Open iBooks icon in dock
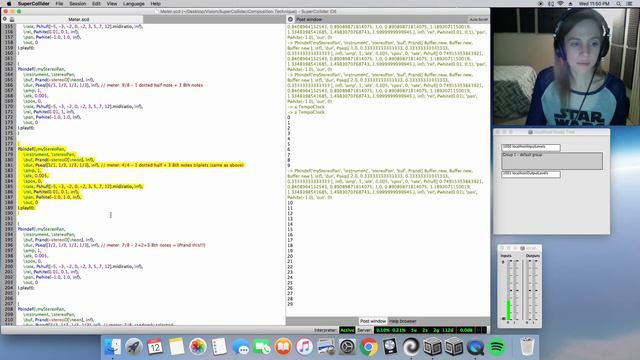The image size is (640, 360). pos(283,347)
